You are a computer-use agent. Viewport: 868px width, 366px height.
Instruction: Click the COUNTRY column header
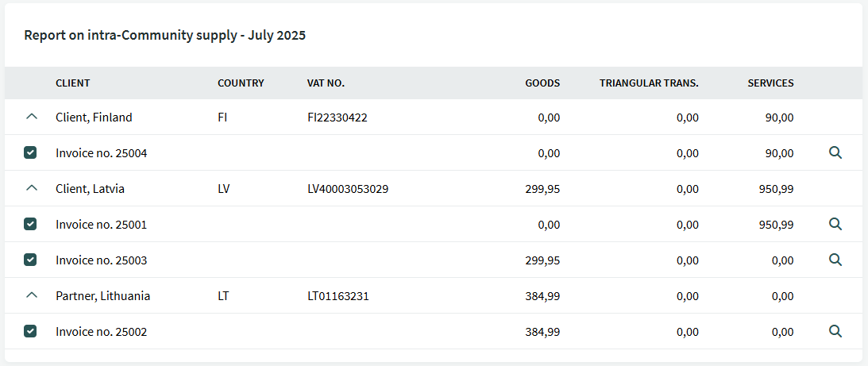(241, 83)
